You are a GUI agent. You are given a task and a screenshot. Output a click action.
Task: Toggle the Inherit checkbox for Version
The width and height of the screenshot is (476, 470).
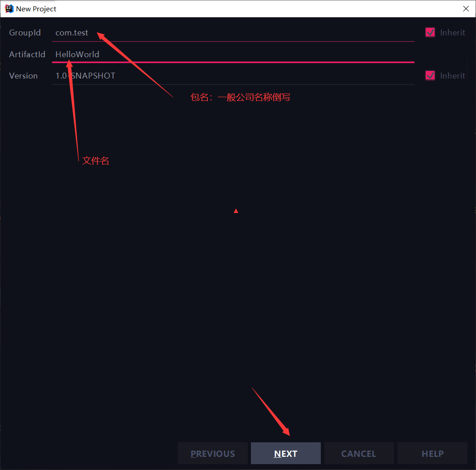point(430,76)
